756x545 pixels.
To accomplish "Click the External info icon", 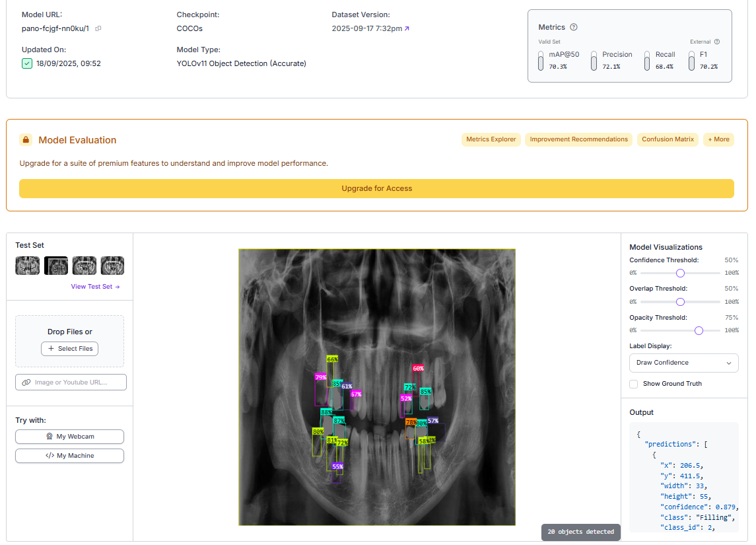I will (x=717, y=42).
